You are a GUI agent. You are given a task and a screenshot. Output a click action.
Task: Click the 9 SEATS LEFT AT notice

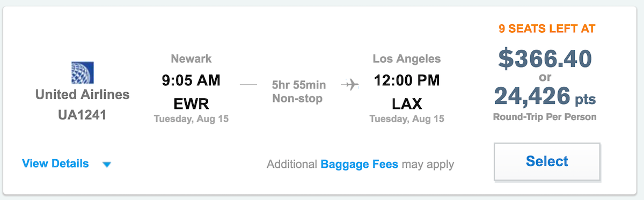click(x=547, y=29)
